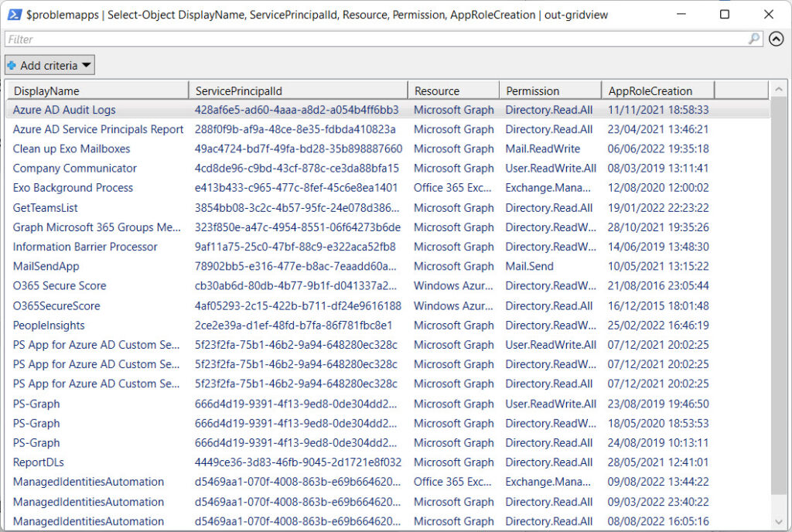Click the date 11/11/2021 18:58:33

click(x=658, y=110)
